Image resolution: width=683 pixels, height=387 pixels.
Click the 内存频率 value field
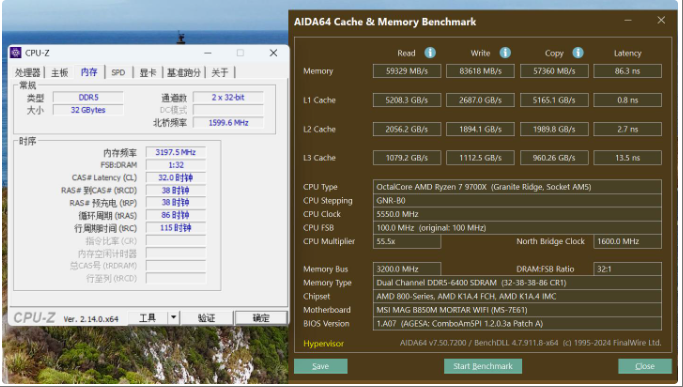coord(176,152)
